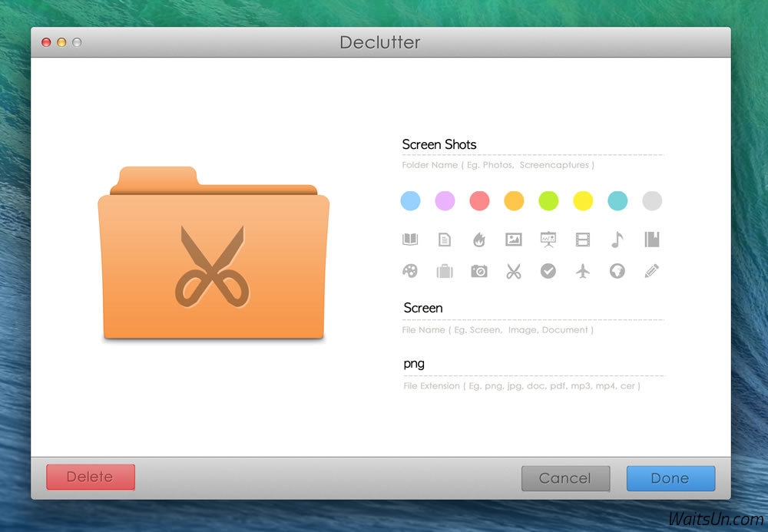The image size is (768, 532).
Task: Select the open book folder icon
Action: tap(410, 240)
